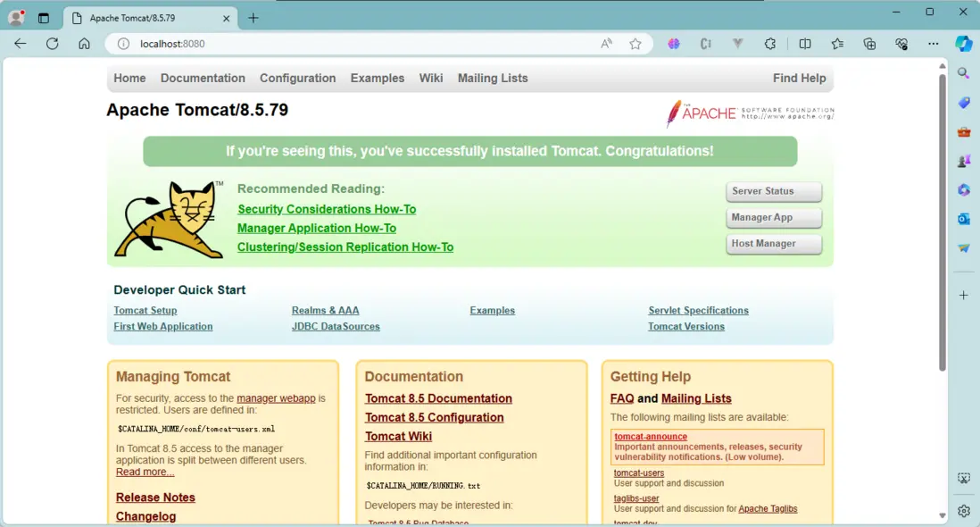Open the First Web Application link

pyautogui.click(x=162, y=326)
